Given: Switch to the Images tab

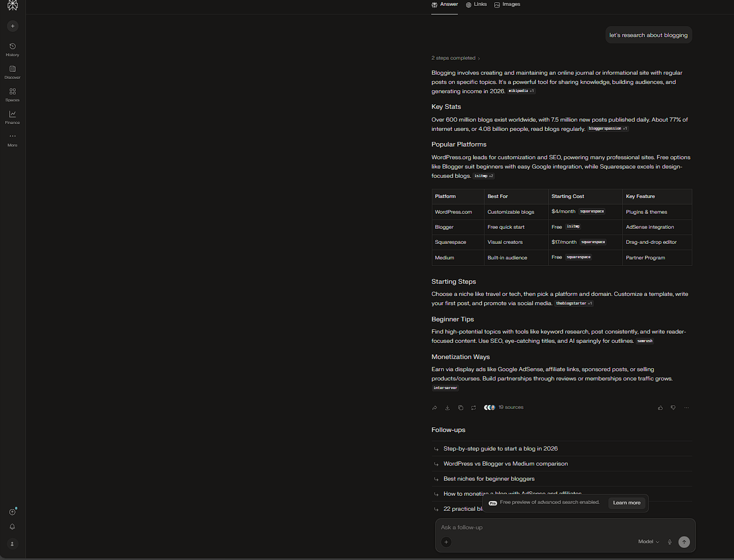Looking at the screenshot, I should (x=507, y=5).
